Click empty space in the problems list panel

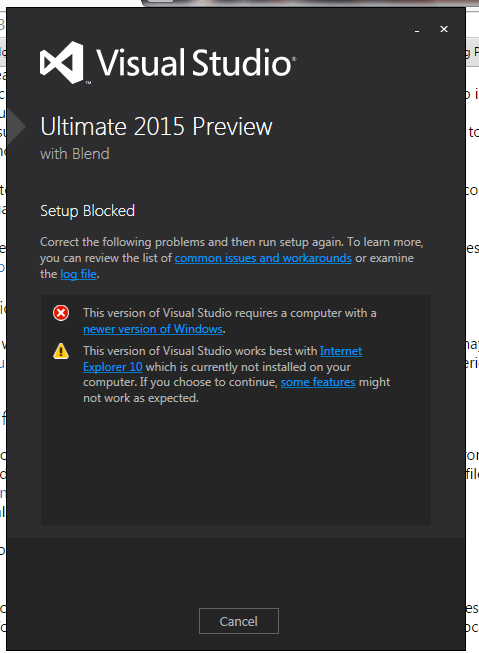pyautogui.click(x=236, y=466)
